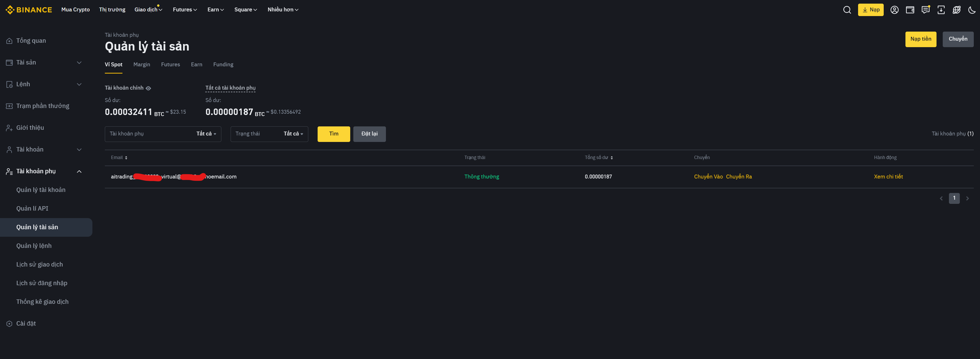Open the Earn menu in top navigation
Viewport: 980px width, 359px height.
click(x=215, y=10)
